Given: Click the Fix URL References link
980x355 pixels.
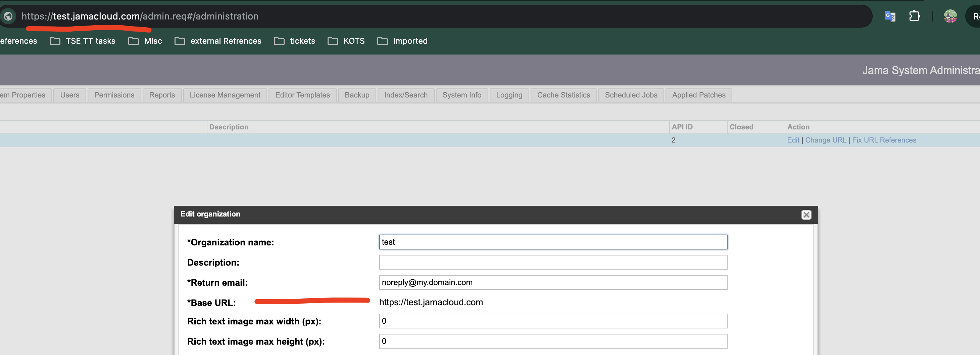Looking at the screenshot, I should (884, 140).
